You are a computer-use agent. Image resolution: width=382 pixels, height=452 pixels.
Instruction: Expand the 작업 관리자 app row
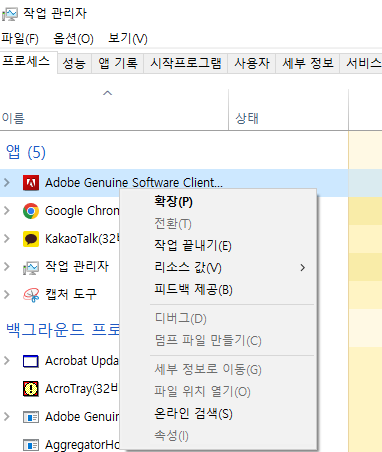(x=7, y=266)
